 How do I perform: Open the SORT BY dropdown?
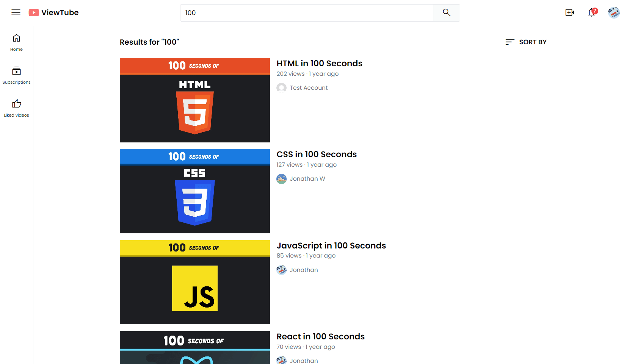pos(526,42)
